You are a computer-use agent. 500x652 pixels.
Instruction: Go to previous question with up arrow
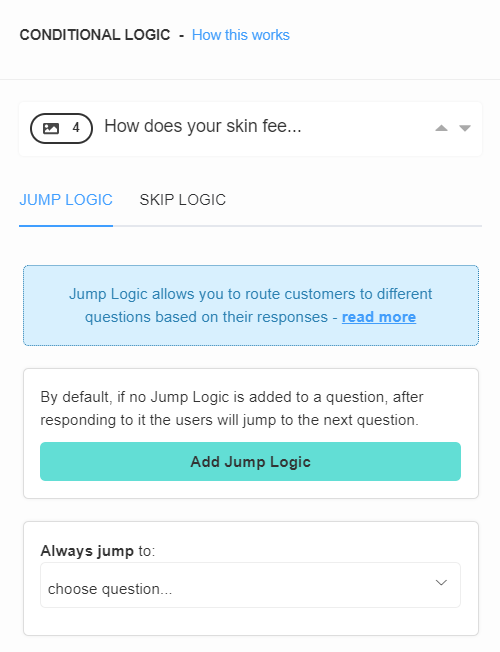[441, 128]
